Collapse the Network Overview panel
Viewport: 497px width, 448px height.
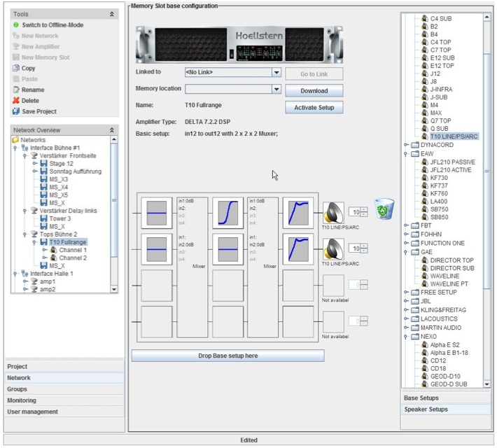click(112, 130)
